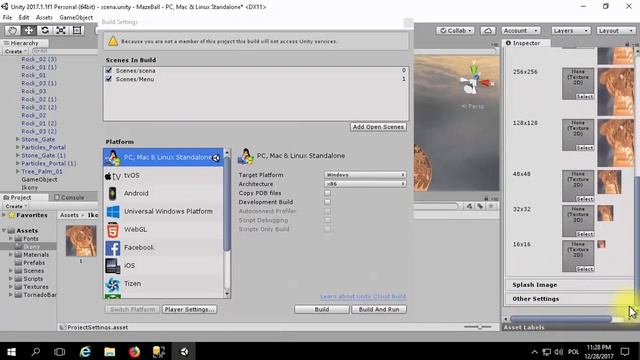The height and width of the screenshot is (360, 640).
Task: Click Add Open Scenes button
Action: pyautogui.click(x=378, y=127)
